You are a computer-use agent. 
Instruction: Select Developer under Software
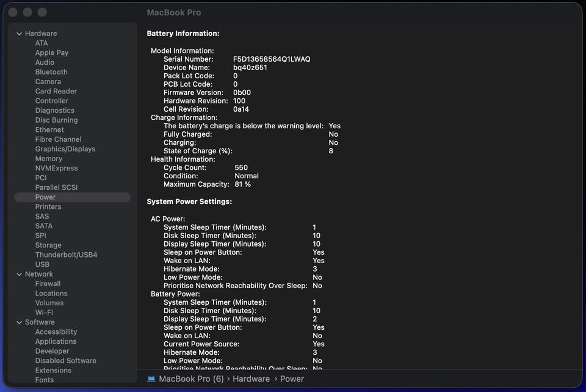(x=52, y=351)
